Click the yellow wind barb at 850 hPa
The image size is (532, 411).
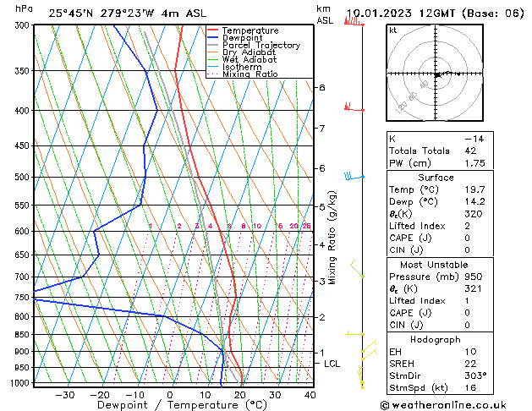355,333
